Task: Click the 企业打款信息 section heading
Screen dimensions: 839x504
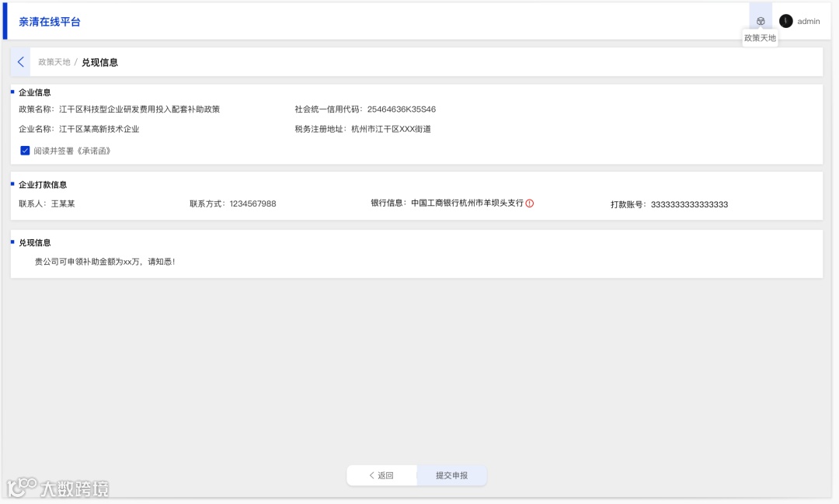Action: click(43, 185)
